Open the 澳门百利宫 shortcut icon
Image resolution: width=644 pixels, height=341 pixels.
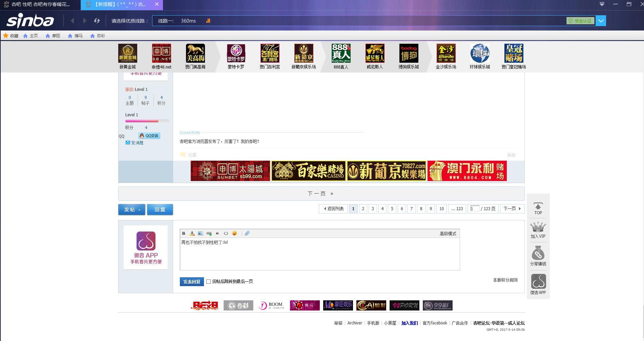pos(270,53)
